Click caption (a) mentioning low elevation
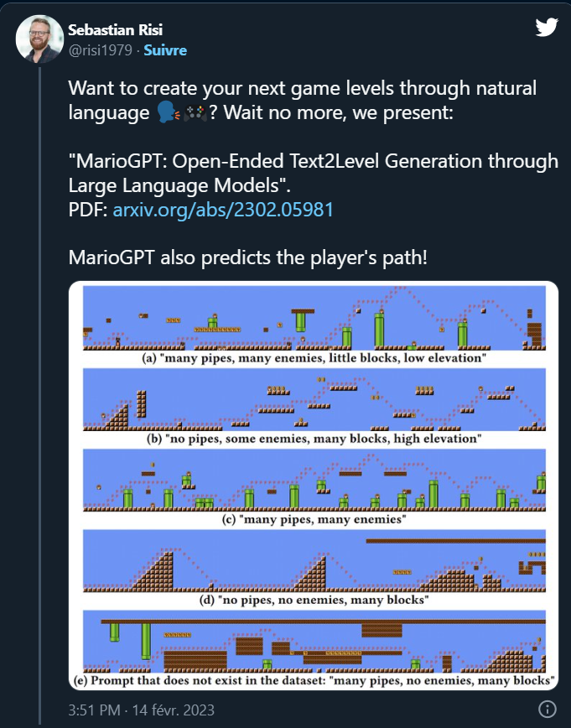Image resolution: width=571 pixels, height=728 pixels. [x=314, y=358]
